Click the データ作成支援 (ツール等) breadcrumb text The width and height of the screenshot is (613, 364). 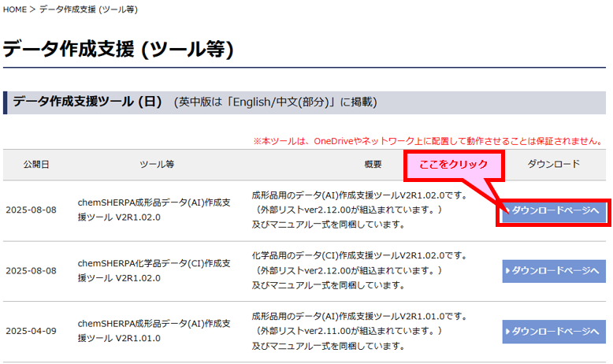(x=88, y=9)
